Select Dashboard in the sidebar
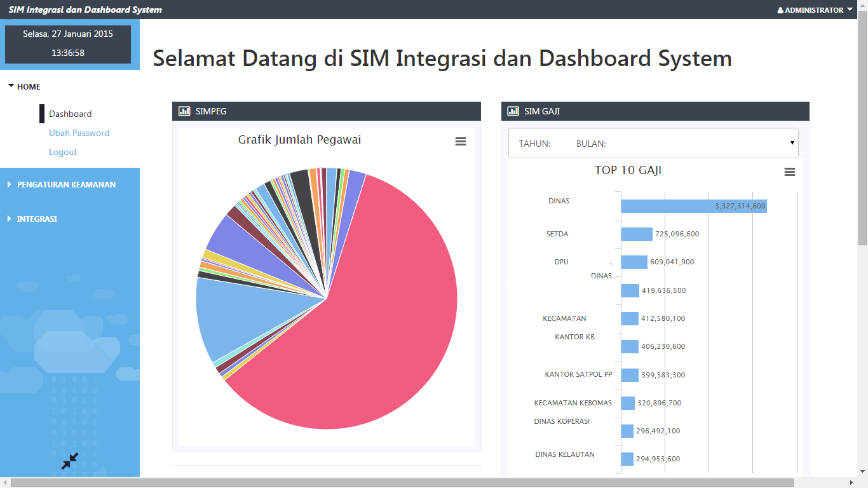The image size is (868, 488). click(x=71, y=114)
